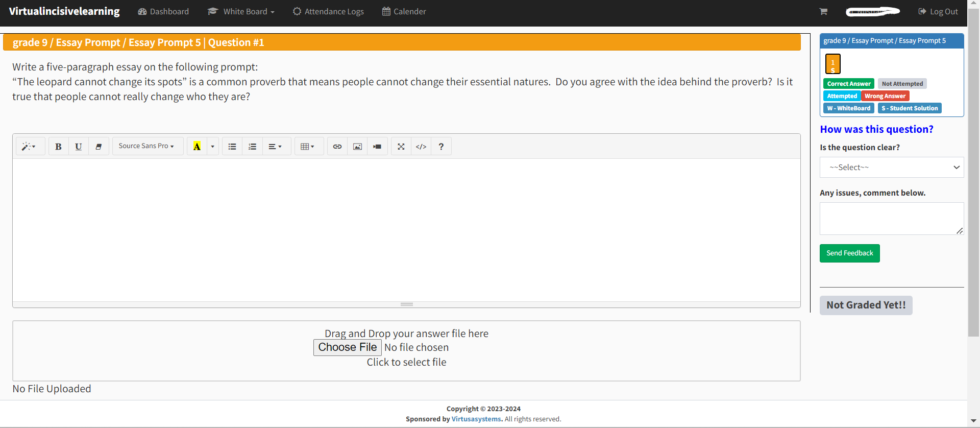Click the Send Feedback button
The height and width of the screenshot is (428, 980).
pos(849,253)
